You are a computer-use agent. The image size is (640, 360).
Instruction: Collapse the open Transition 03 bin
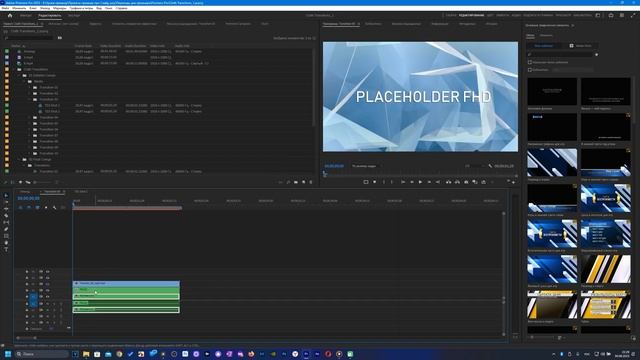click(x=30, y=99)
